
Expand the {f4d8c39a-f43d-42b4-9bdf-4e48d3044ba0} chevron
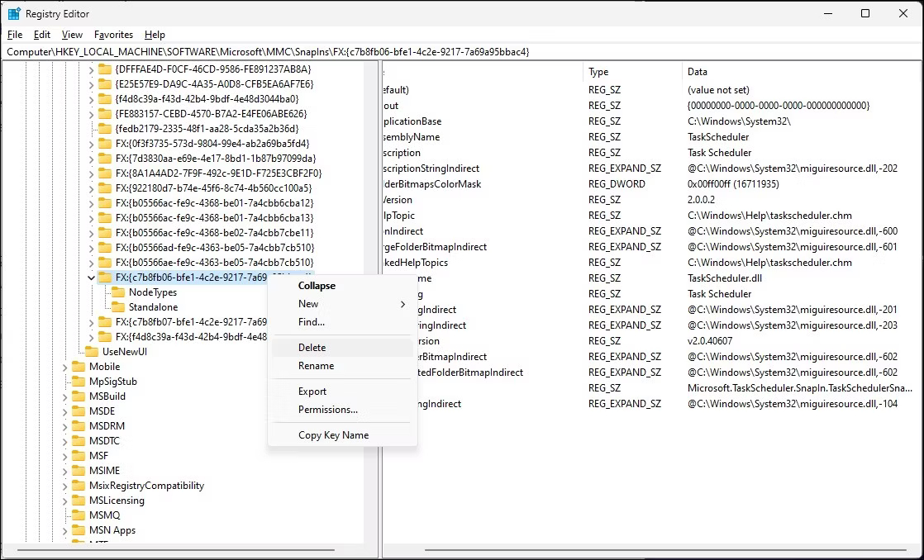[x=92, y=99]
